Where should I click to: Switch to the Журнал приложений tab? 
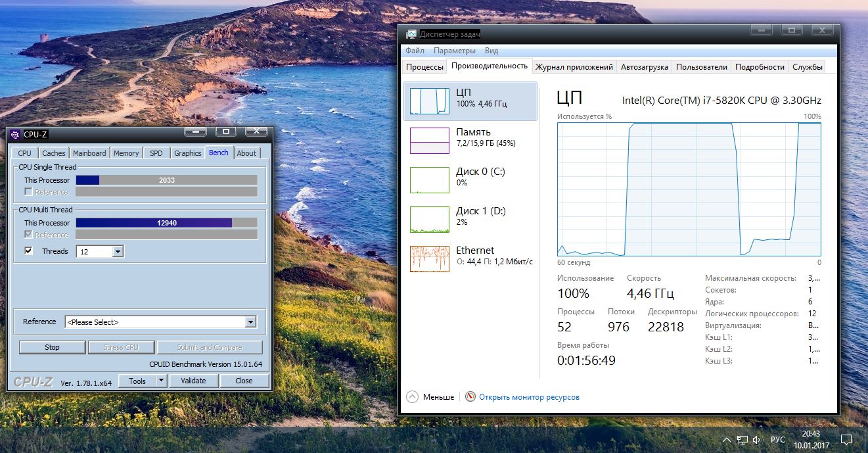point(574,67)
